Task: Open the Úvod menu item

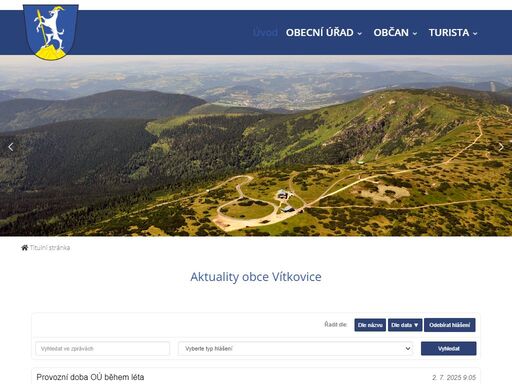Action: coord(265,33)
